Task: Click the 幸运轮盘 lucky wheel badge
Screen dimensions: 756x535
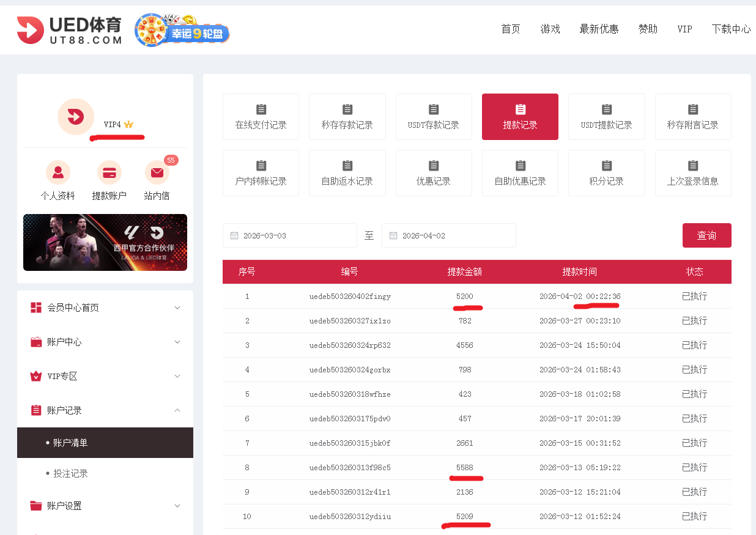Action: pos(182,31)
